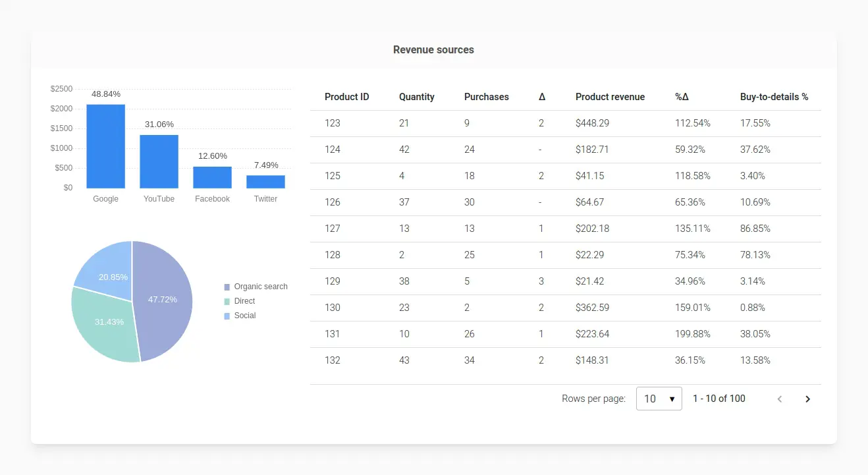Image resolution: width=868 pixels, height=475 pixels.
Task: Click the 7.49% bar label
Action: coord(266,165)
